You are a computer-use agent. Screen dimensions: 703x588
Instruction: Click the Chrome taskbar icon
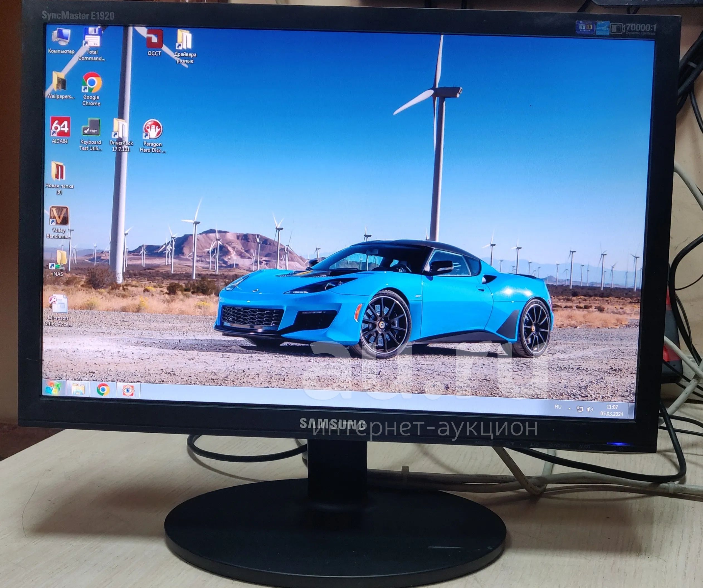[103, 389]
